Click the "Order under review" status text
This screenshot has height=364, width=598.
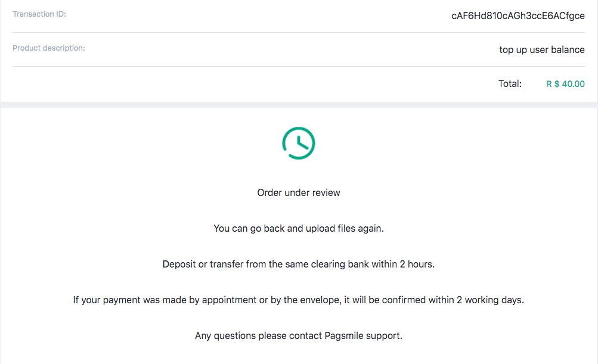click(299, 193)
